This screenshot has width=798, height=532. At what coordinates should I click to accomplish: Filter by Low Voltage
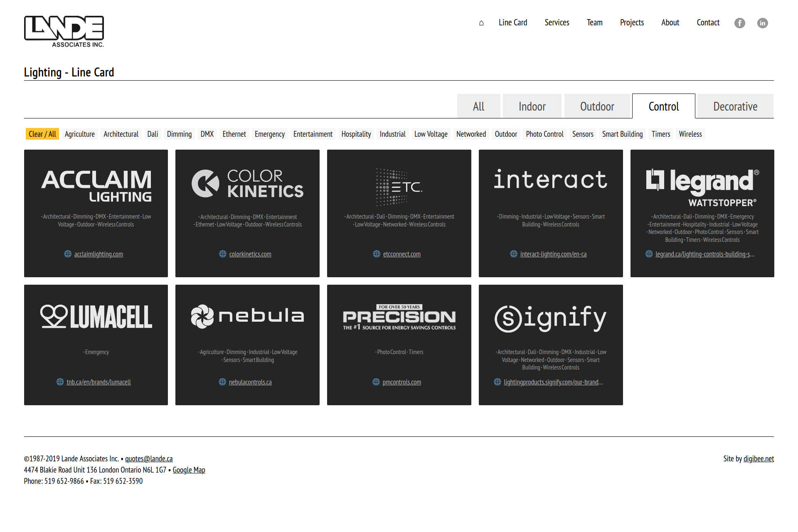click(431, 134)
